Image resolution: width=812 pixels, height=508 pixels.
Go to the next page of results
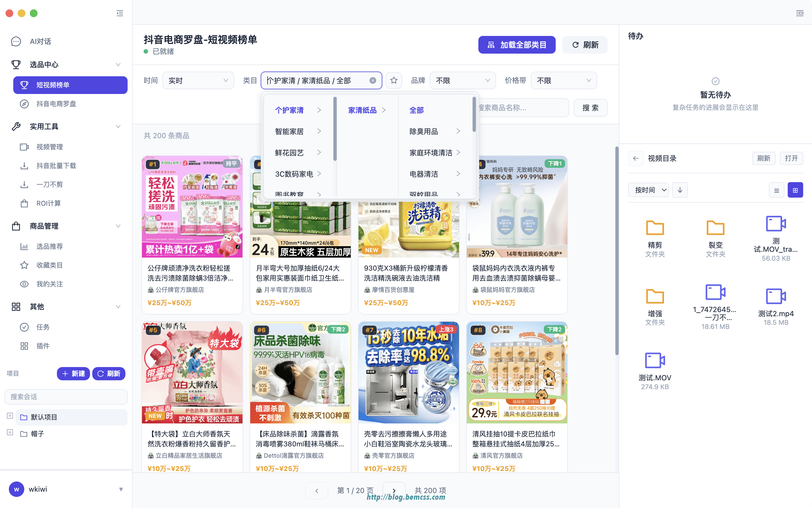(394, 491)
